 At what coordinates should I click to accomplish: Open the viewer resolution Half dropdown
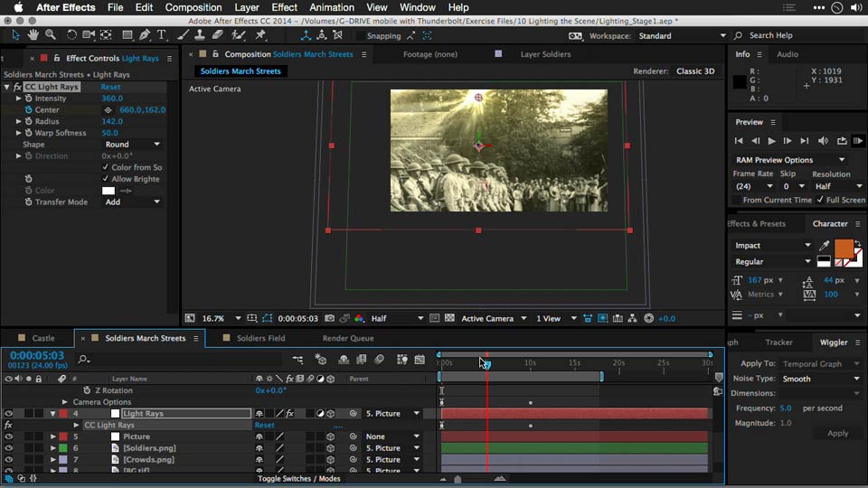397,318
